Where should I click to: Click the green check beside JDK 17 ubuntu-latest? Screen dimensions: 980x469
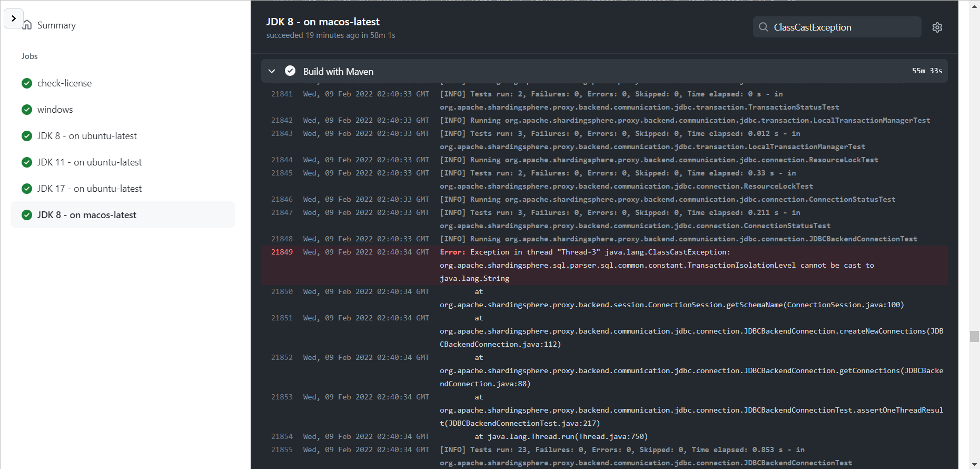click(x=27, y=189)
